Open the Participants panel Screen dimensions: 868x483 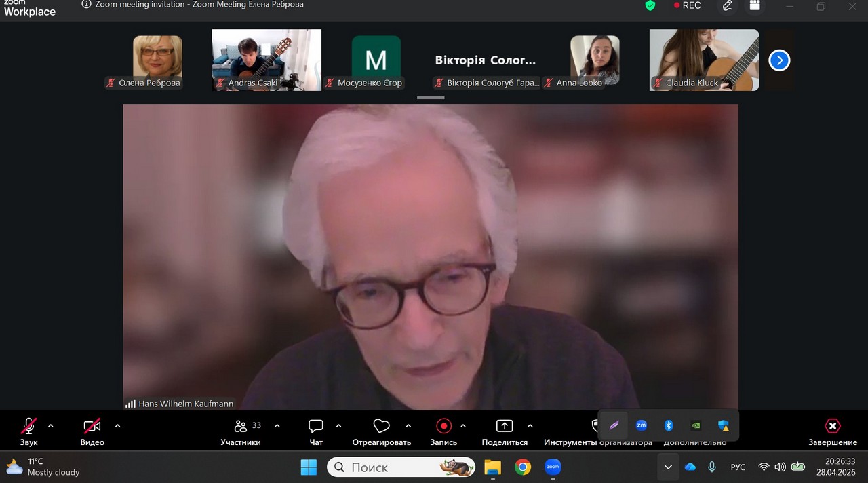[x=241, y=431]
